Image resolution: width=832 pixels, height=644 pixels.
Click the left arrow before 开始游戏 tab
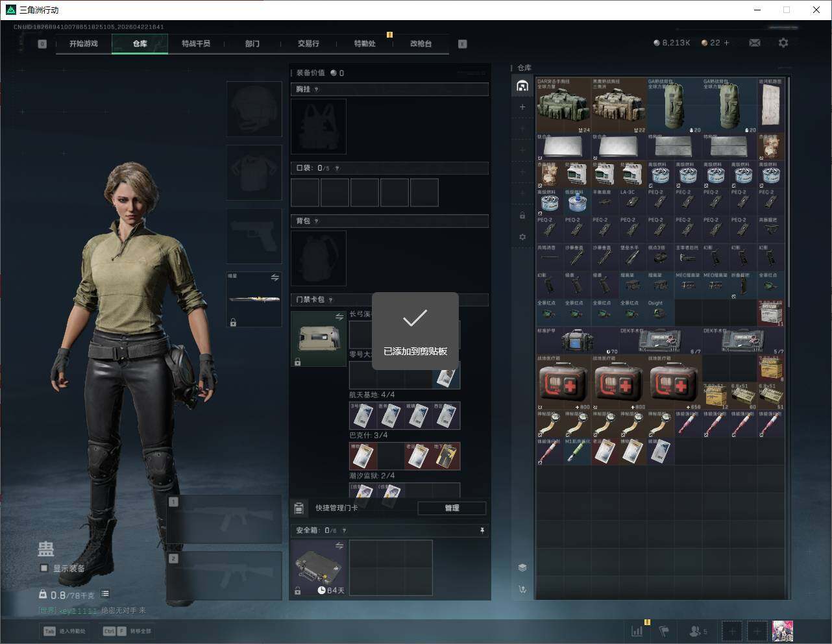point(42,44)
